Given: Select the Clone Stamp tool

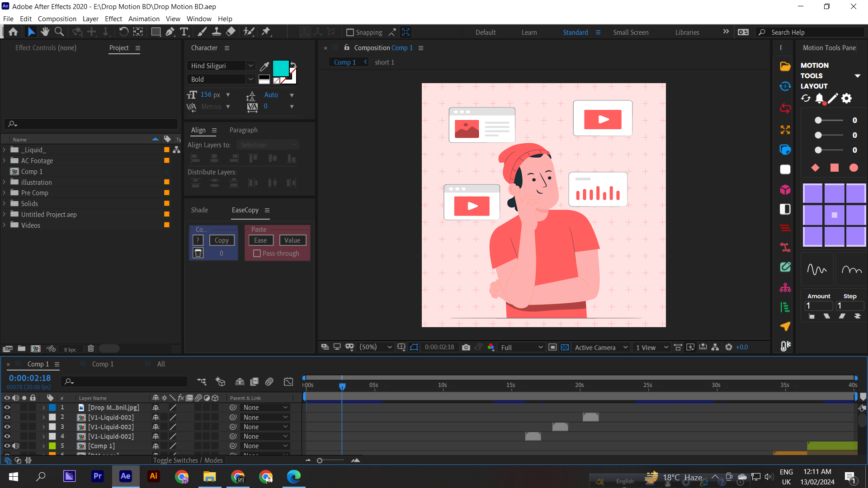Looking at the screenshot, I should [217, 32].
